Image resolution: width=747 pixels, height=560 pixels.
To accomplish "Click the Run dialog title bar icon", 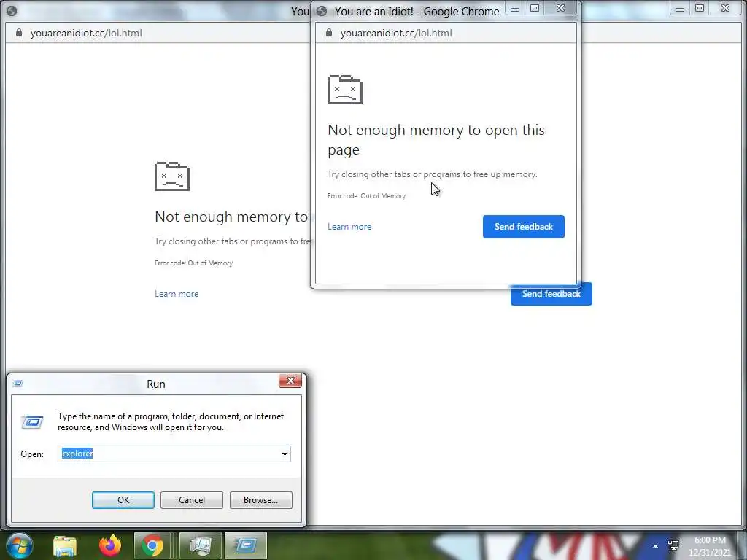I will [18, 384].
